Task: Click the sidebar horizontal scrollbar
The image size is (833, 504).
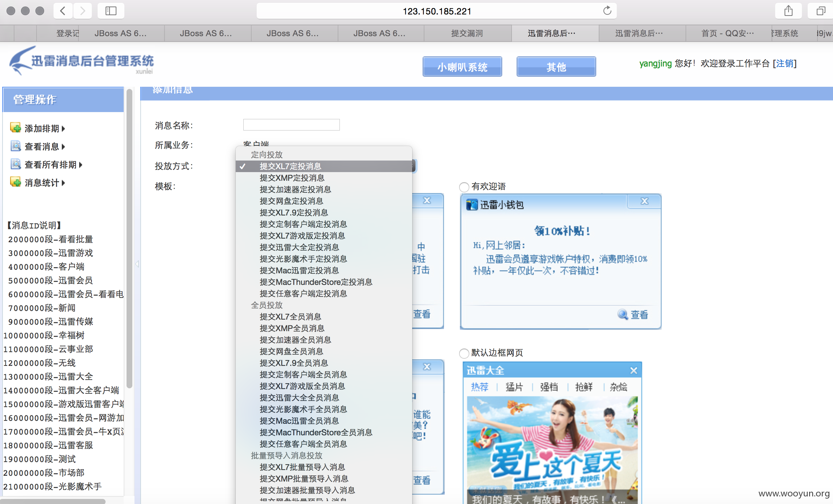Action: click(53, 501)
